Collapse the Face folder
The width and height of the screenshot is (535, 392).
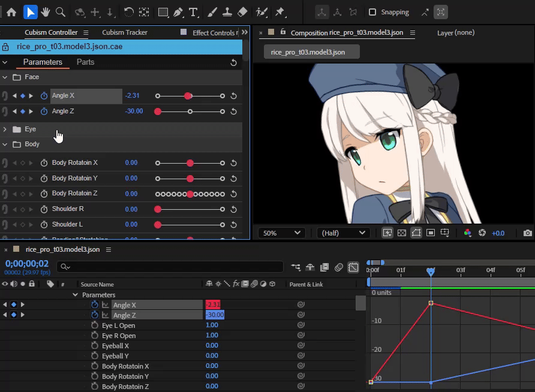pyautogui.click(x=5, y=77)
